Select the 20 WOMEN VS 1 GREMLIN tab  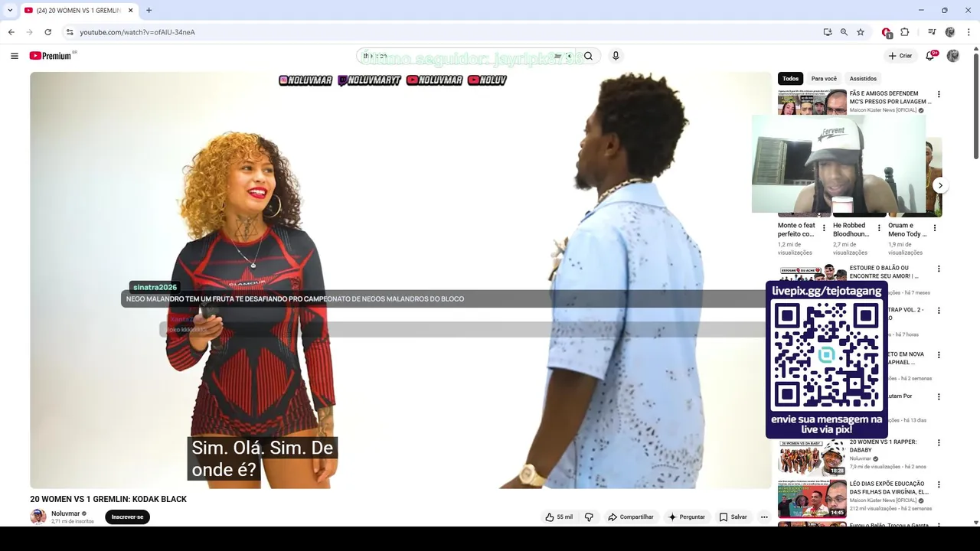point(79,11)
